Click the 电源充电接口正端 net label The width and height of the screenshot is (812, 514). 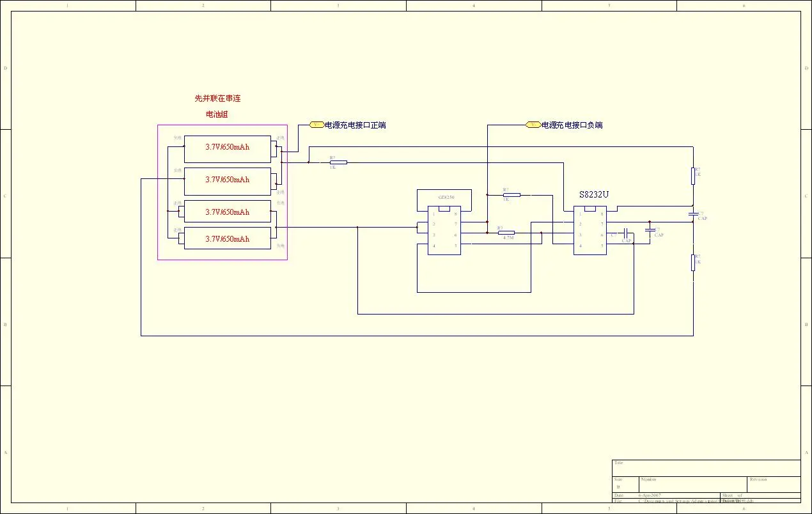tap(355, 125)
